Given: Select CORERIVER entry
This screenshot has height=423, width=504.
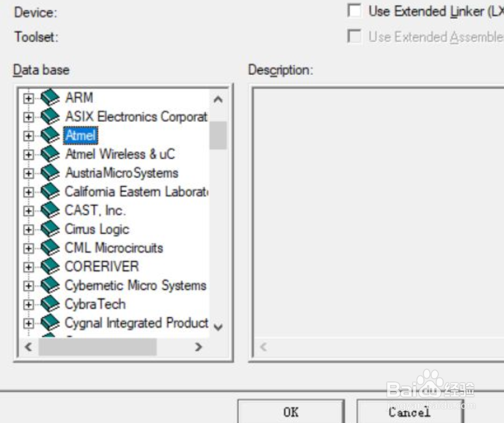Looking at the screenshot, I should (102, 267).
